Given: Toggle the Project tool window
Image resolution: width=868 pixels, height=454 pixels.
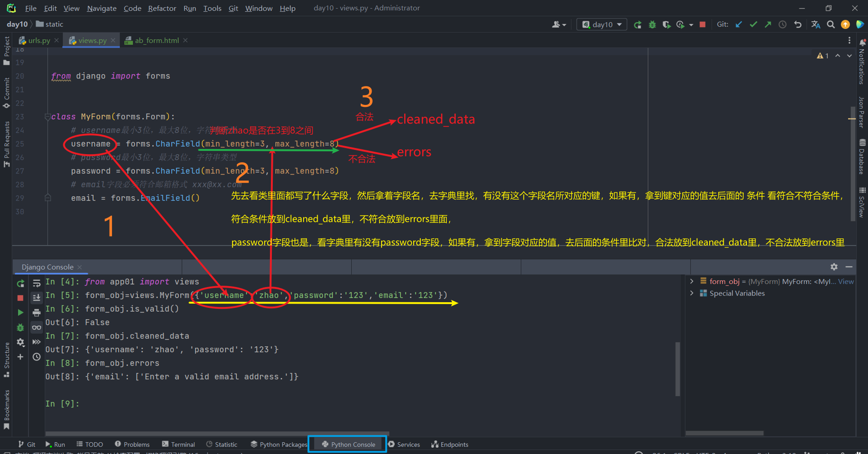Looking at the screenshot, I should pos(7,51).
